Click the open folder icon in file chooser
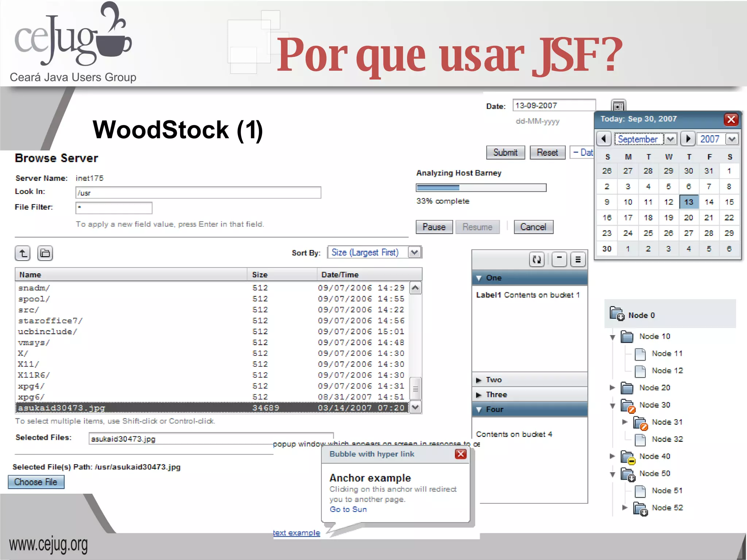Viewport: 747px width, 560px height. [x=45, y=253]
